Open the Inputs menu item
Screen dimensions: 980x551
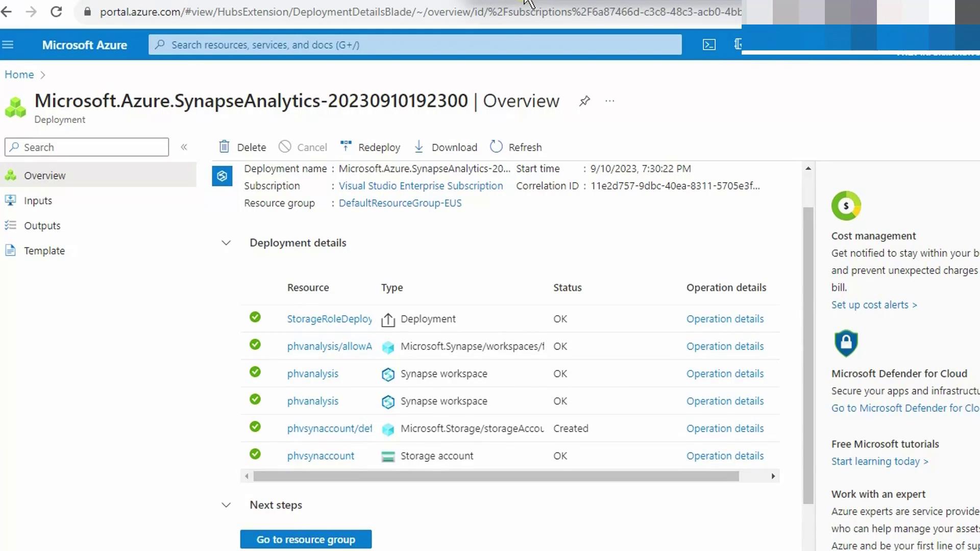[38, 201]
